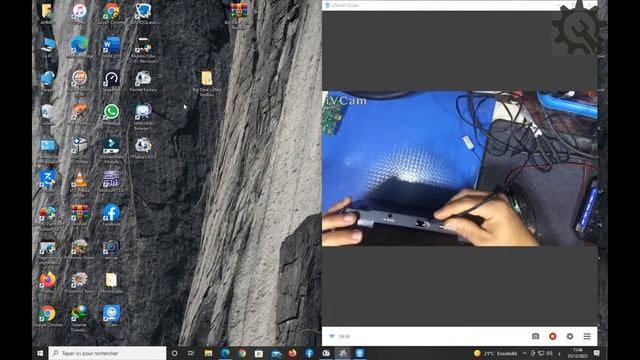Open File Explorer from the taskbar

(208, 353)
